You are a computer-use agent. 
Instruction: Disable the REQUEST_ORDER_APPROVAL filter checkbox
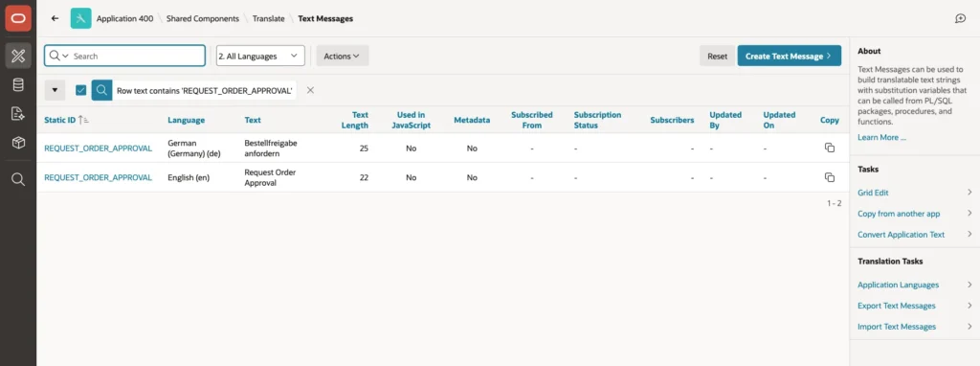tap(80, 90)
